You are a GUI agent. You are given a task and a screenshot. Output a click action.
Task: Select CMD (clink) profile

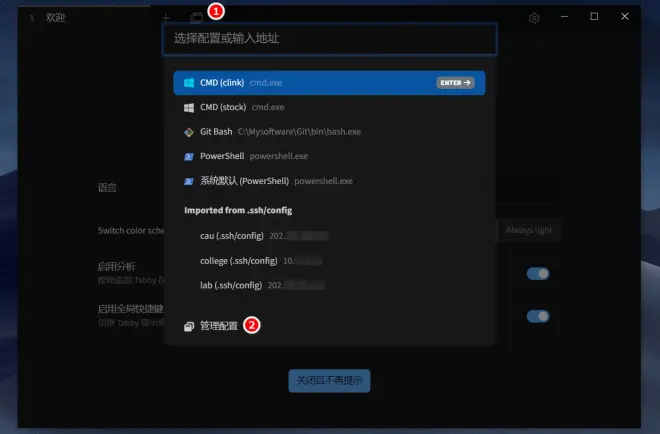tap(329, 83)
